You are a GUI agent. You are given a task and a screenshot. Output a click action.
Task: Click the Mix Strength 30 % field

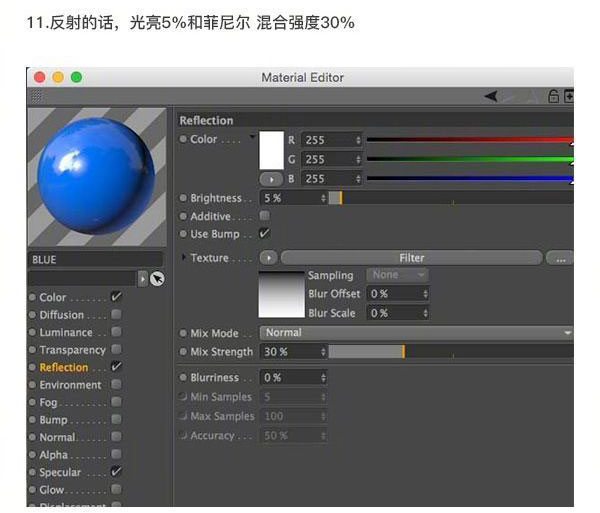click(293, 352)
